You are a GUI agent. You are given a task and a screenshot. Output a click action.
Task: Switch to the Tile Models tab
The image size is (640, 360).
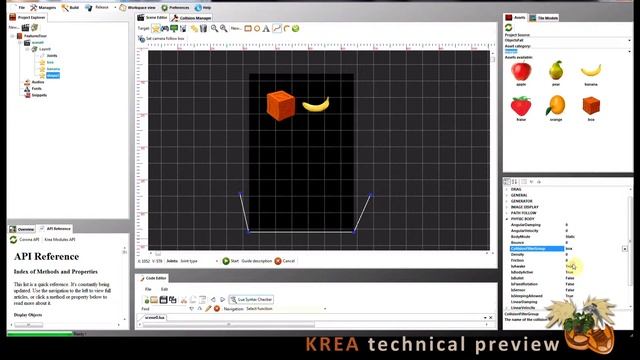click(x=544, y=18)
